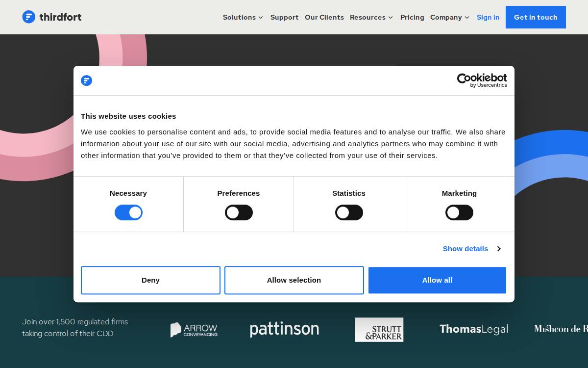Open the Our Clients page
Viewport: 588px width, 368px height.
click(324, 17)
